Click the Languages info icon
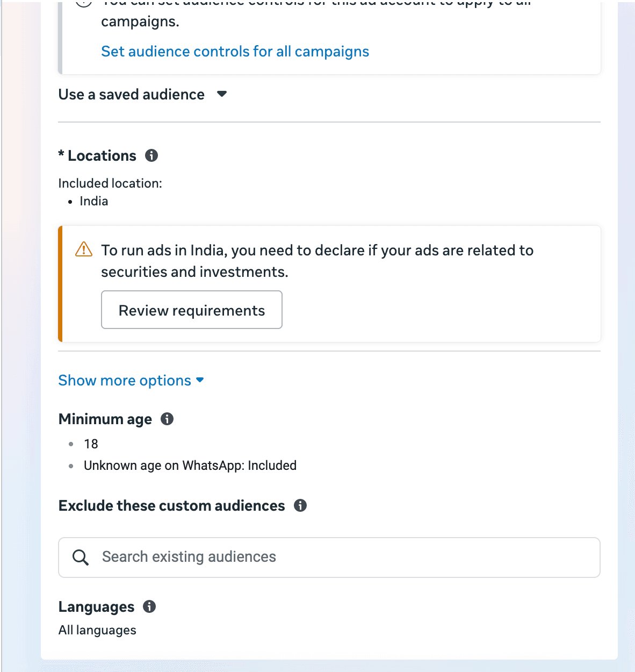 [x=149, y=606]
